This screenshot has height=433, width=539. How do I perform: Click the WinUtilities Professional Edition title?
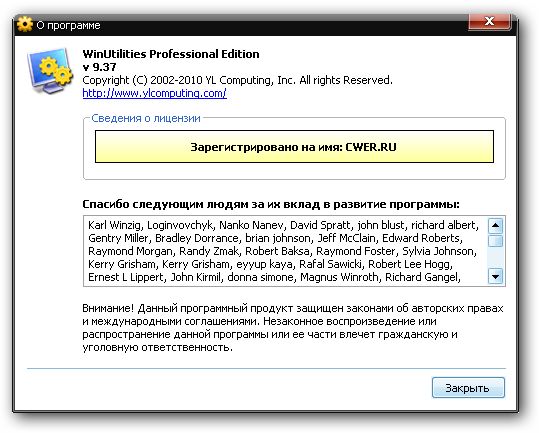pos(171,54)
